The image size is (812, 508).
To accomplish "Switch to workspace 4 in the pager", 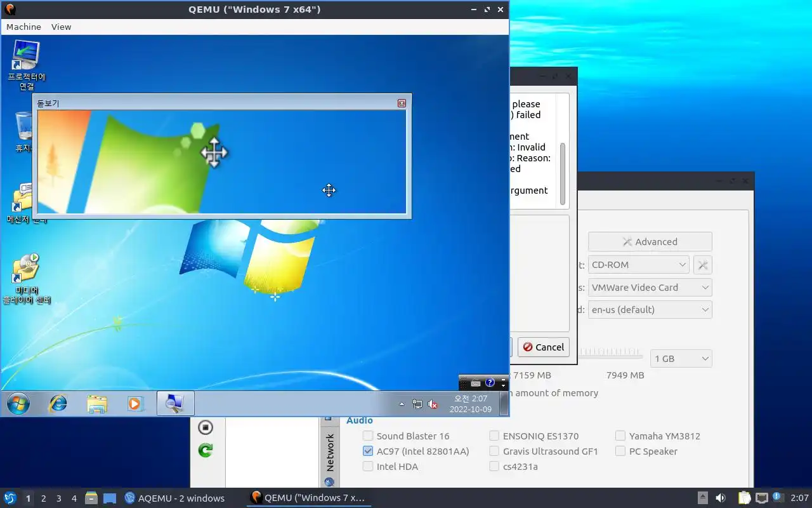I will point(74,498).
